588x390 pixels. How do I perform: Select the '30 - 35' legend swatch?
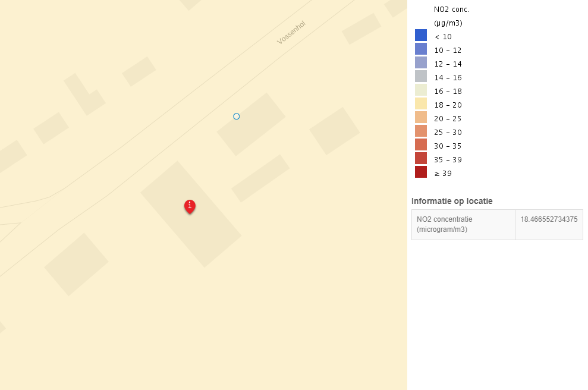(421, 144)
